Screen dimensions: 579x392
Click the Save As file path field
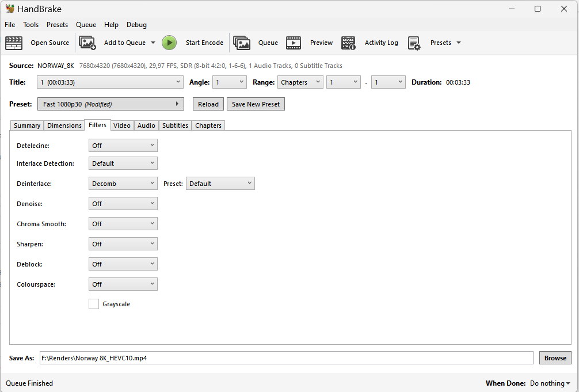click(287, 358)
